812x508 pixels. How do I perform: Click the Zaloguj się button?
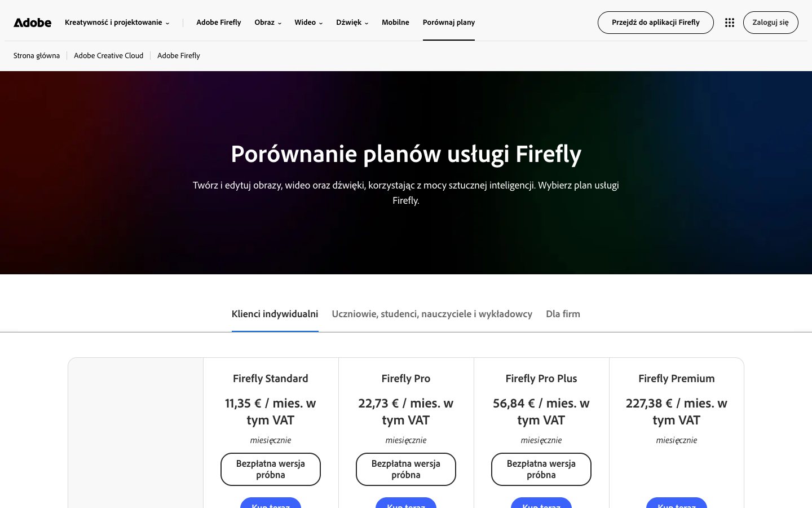[x=770, y=23]
